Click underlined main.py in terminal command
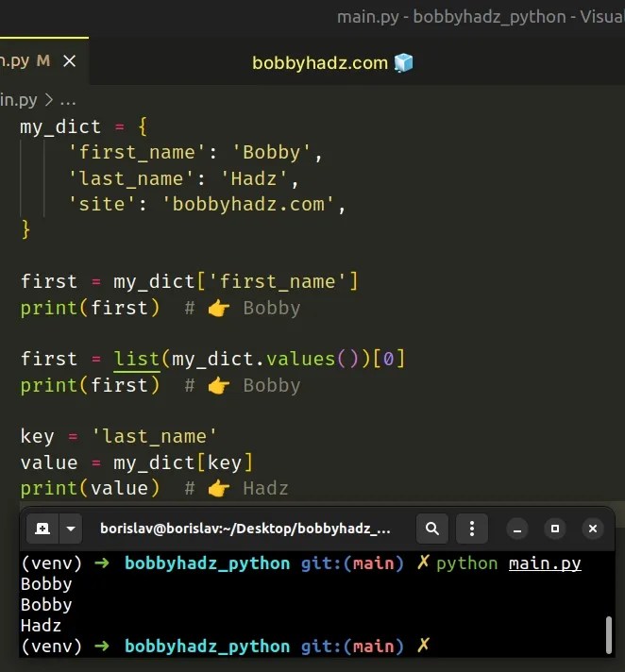This screenshot has width=625, height=672. [x=545, y=563]
